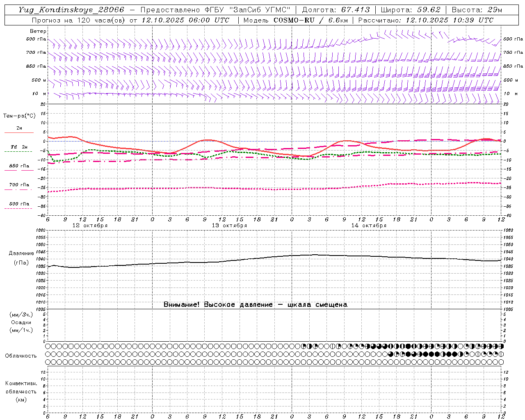Click the Высота: 29м value
This screenshot has height=420, width=525.
[x=477, y=10]
